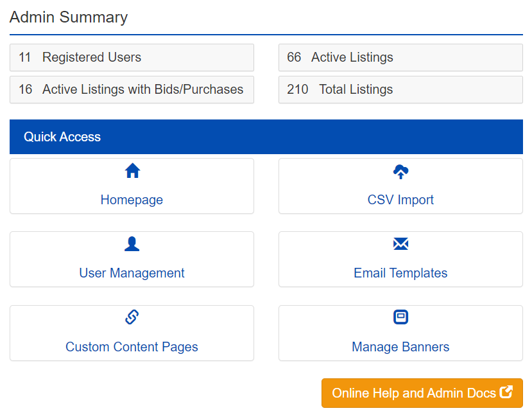The image size is (532, 413).
Task: Click the cloud upload icon for CSV Import
Action: click(x=400, y=171)
